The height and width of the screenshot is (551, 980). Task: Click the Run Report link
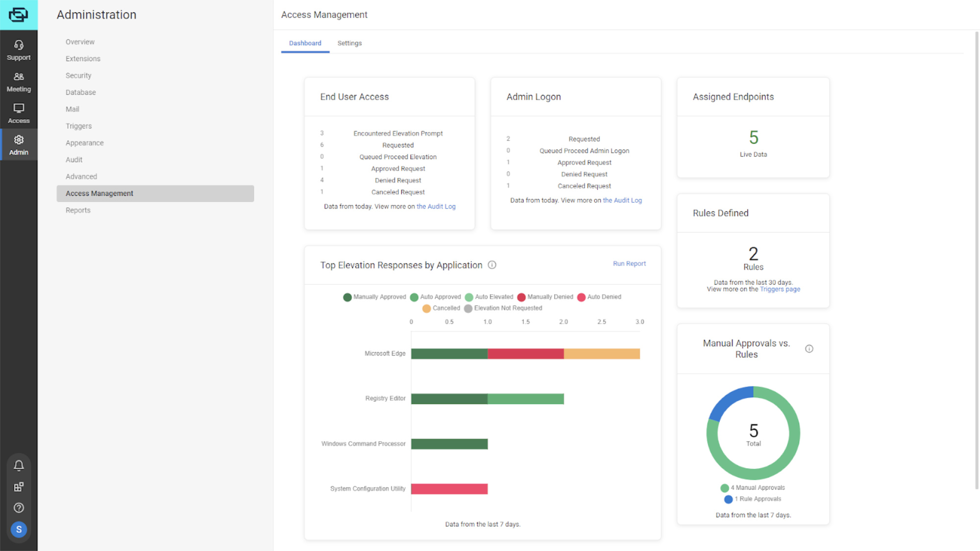tap(629, 264)
